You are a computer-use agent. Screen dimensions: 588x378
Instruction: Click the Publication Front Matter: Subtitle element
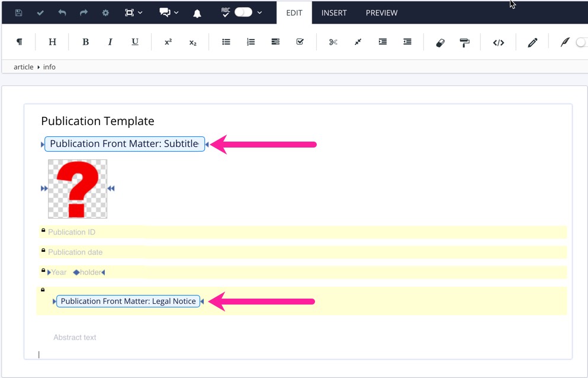click(123, 143)
